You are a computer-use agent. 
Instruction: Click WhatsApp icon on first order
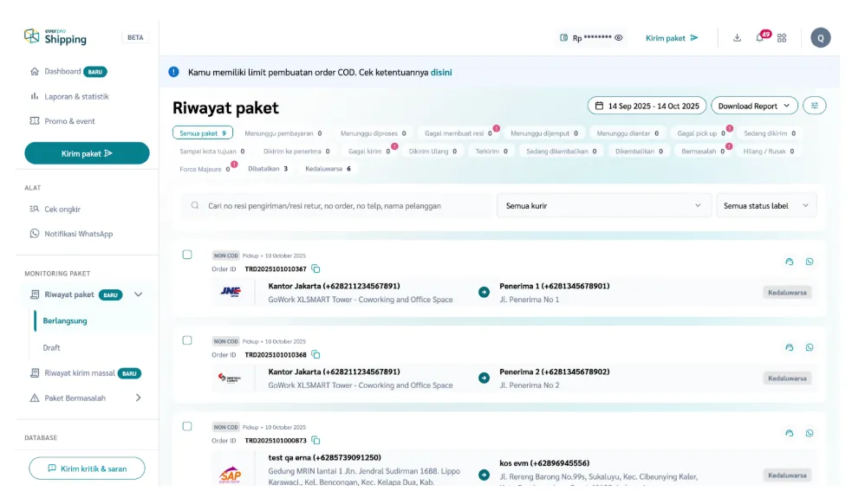(810, 262)
